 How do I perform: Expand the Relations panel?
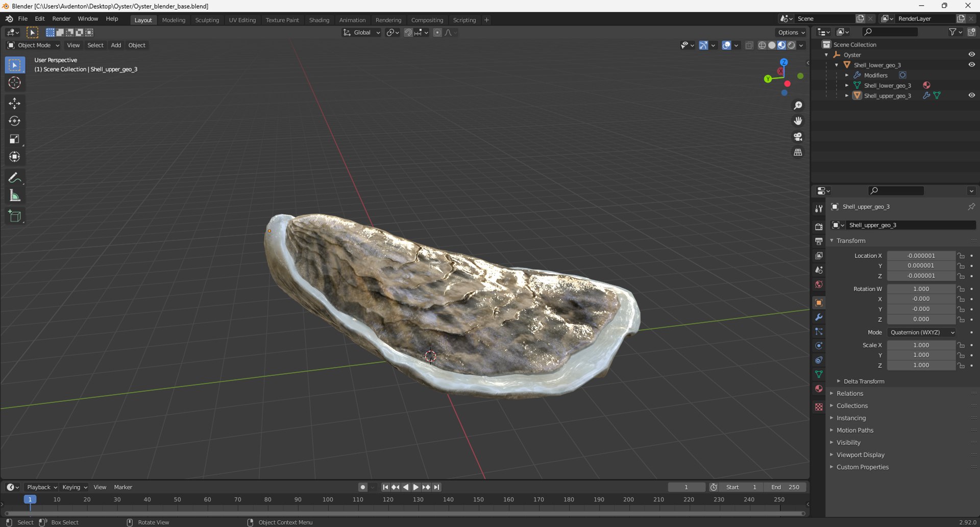[850, 394]
